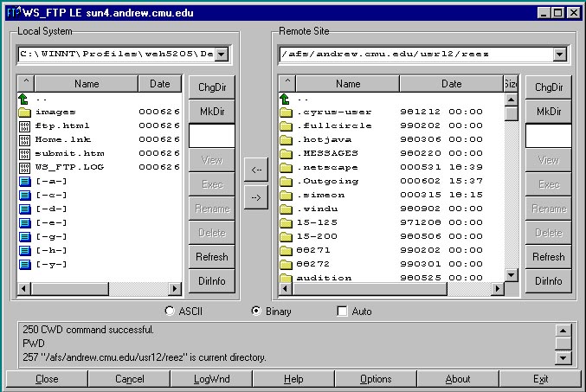Select the ftp.html file icon
586x392 pixels.
click(24, 126)
